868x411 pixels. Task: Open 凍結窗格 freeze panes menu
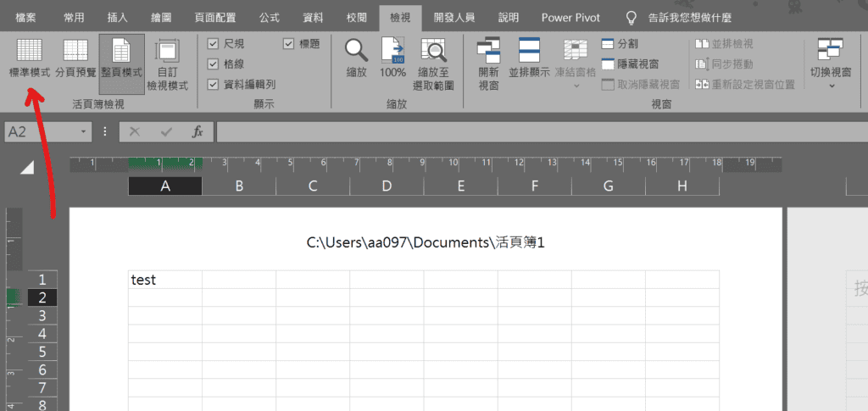pos(576,64)
